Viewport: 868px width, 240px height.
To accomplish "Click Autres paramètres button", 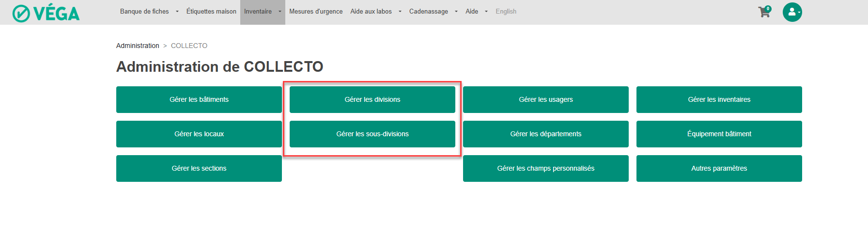I will tap(719, 168).
